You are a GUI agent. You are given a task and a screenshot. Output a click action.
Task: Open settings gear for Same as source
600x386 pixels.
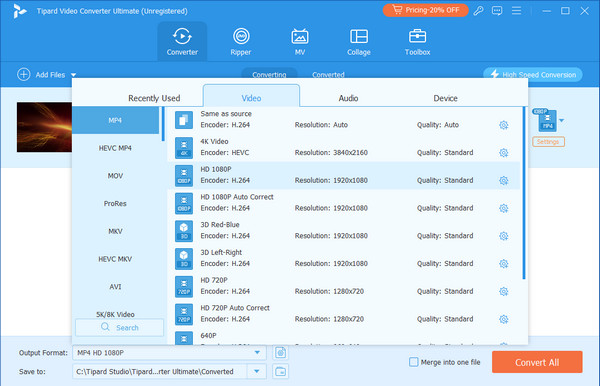point(504,125)
